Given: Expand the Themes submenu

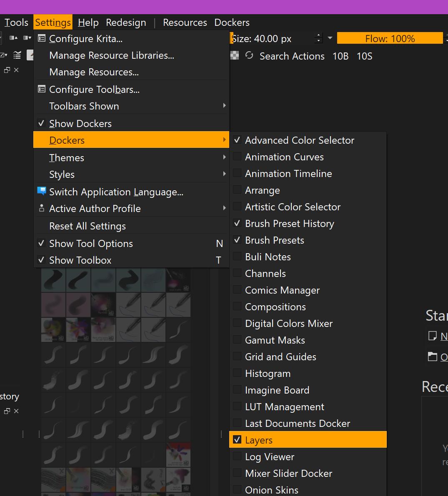Looking at the screenshot, I should (x=131, y=157).
